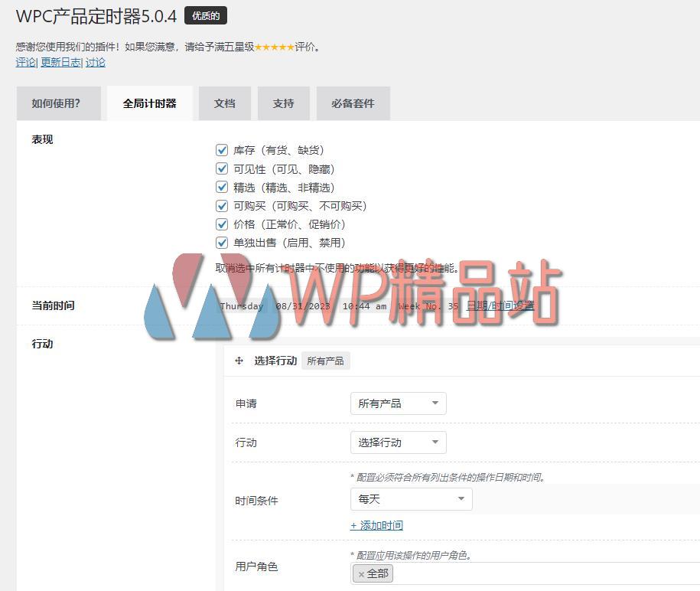The height and width of the screenshot is (591, 700).
Task: Open the 日期/时间设置 link
Action: pyautogui.click(x=501, y=305)
